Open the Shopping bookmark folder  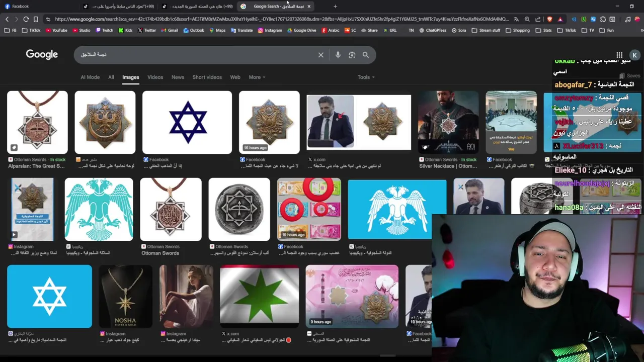pyautogui.click(x=517, y=30)
